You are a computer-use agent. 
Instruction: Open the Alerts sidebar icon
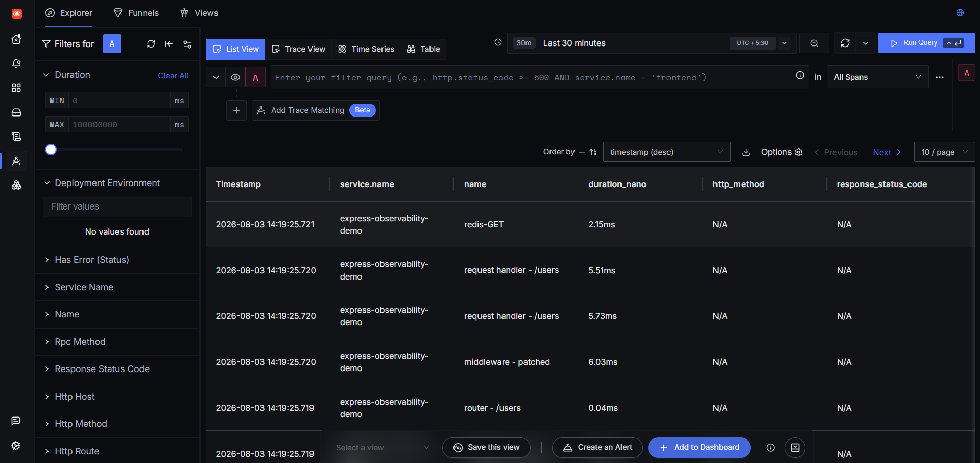[16, 64]
